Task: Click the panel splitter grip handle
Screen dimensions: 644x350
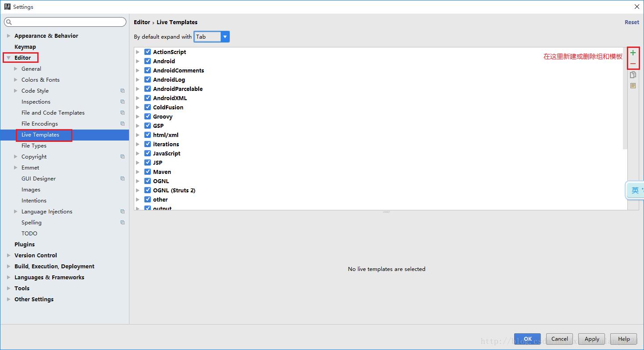Action: point(386,212)
